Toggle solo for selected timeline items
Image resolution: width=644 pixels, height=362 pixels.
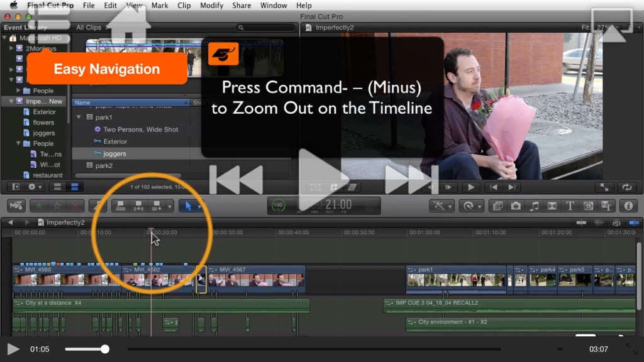pos(616,222)
